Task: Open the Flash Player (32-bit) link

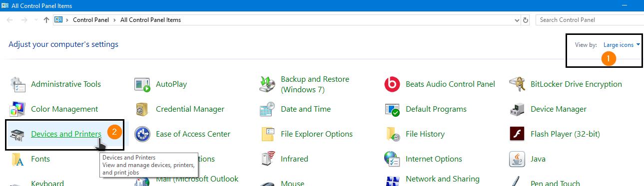Action: 565,134
